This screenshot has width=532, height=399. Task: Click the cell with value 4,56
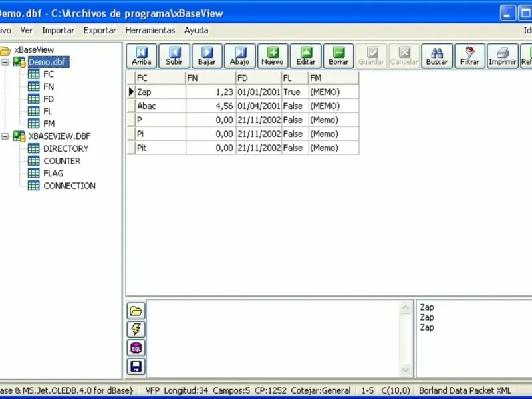pyautogui.click(x=210, y=106)
